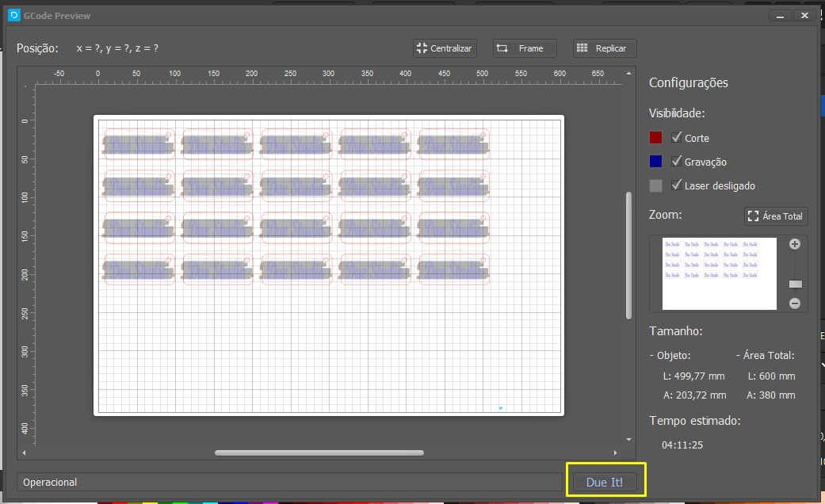
Task: Click the GCode Preview app logo icon
Action: (14, 15)
